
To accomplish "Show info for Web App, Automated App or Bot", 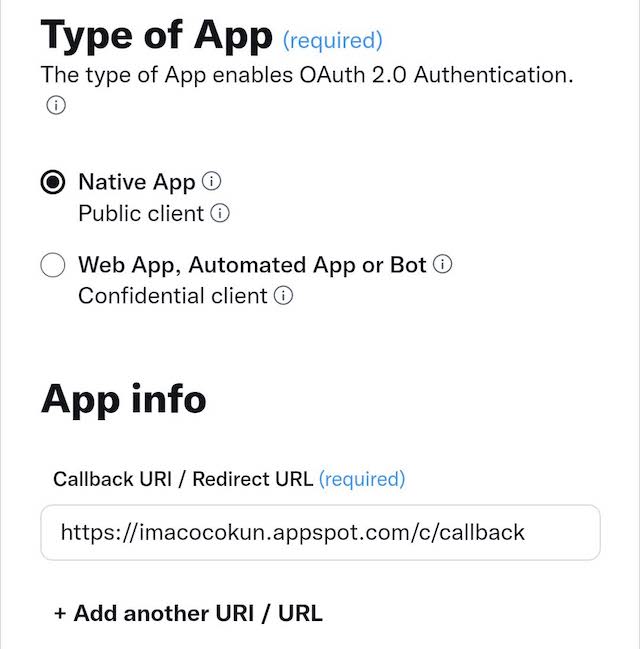I will coord(443,265).
